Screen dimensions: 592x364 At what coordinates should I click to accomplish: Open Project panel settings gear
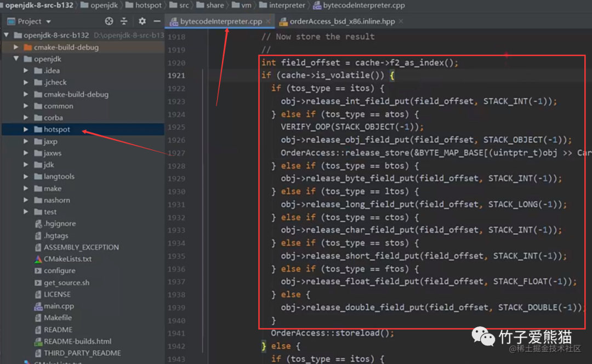tap(142, 21)
